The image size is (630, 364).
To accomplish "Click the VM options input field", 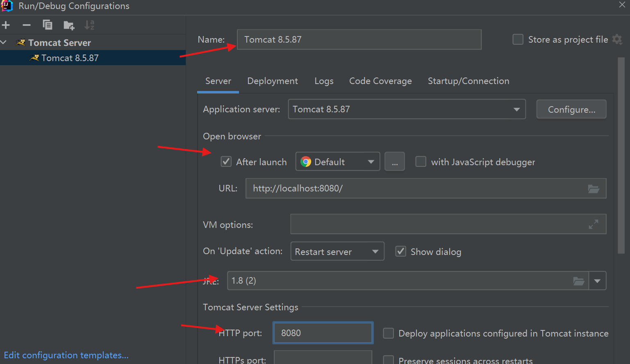I will point(448,224).
